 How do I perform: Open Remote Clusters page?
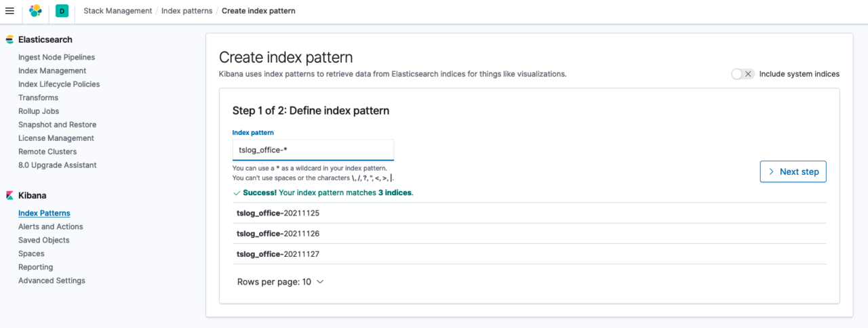click(47, 152)
